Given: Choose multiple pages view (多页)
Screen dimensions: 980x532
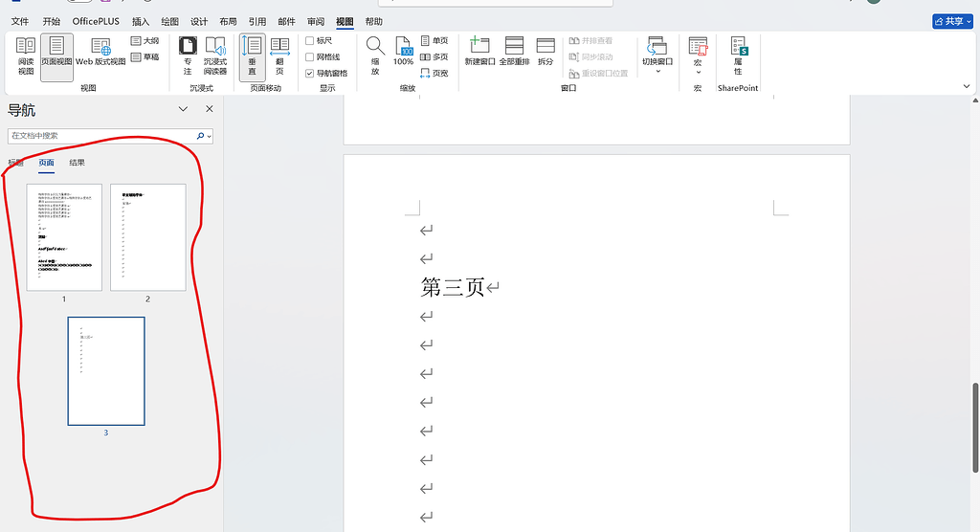Looking at the screenshot, I should 434,56.
